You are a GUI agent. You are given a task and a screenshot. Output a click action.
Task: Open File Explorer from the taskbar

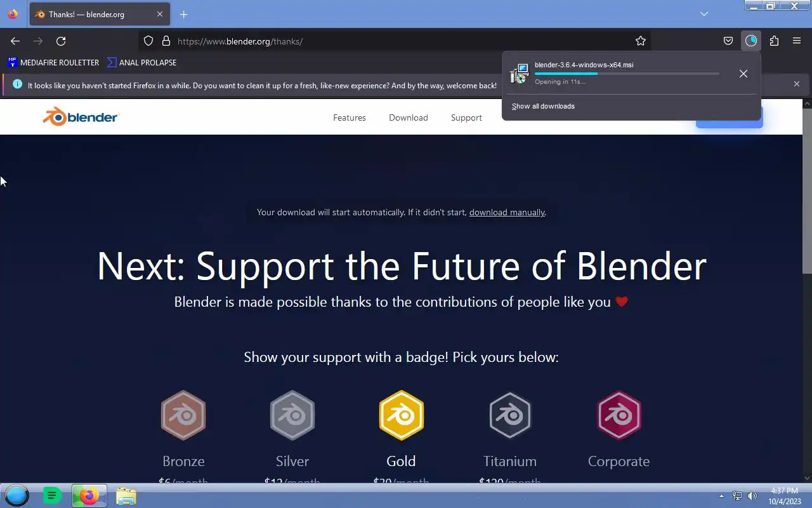tap(126, 495)
